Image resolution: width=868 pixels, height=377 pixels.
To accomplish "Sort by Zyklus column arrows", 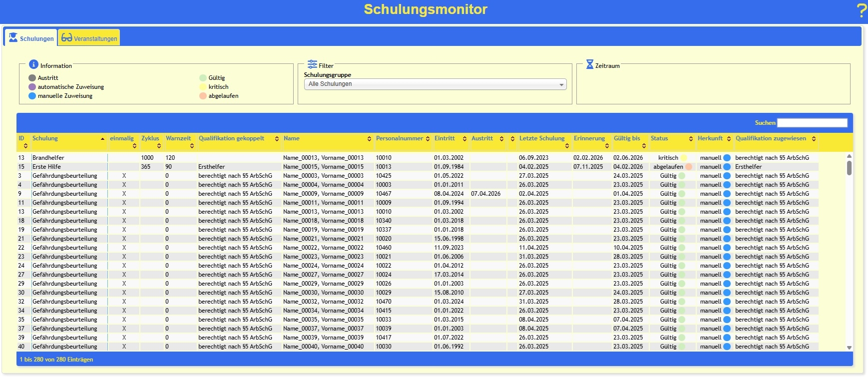I will tap(159, 146).
